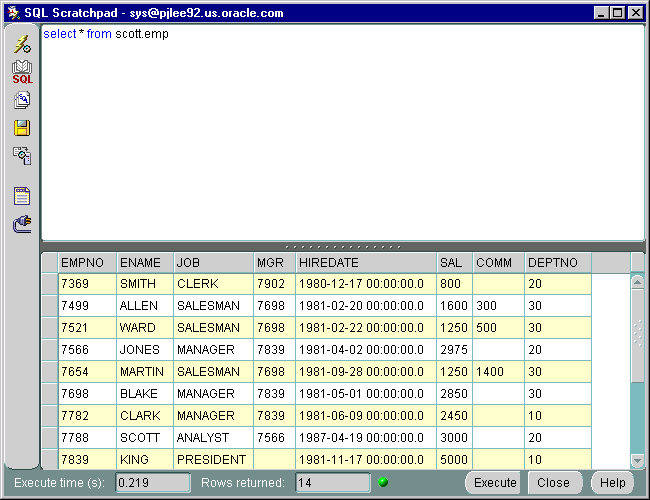The width and height of the screenshot is (650, 500).
Task: Click the lightning bolt execute icon
Action: 21,45
